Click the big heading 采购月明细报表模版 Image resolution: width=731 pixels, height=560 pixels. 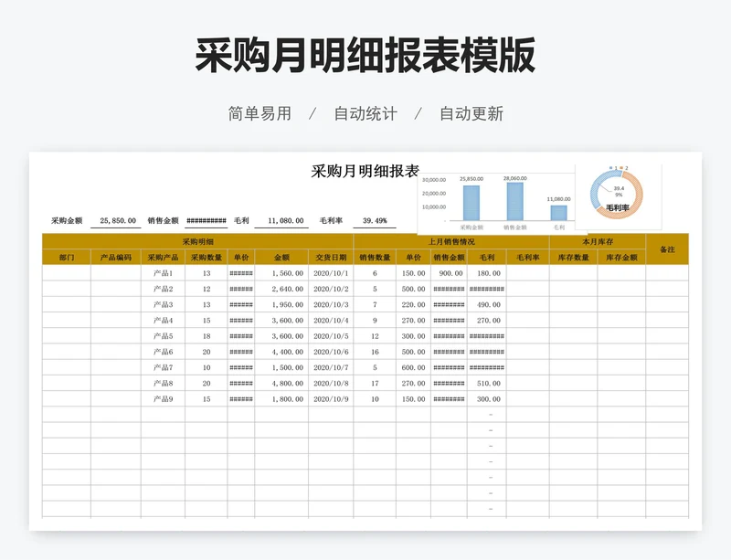click(365, 56)
